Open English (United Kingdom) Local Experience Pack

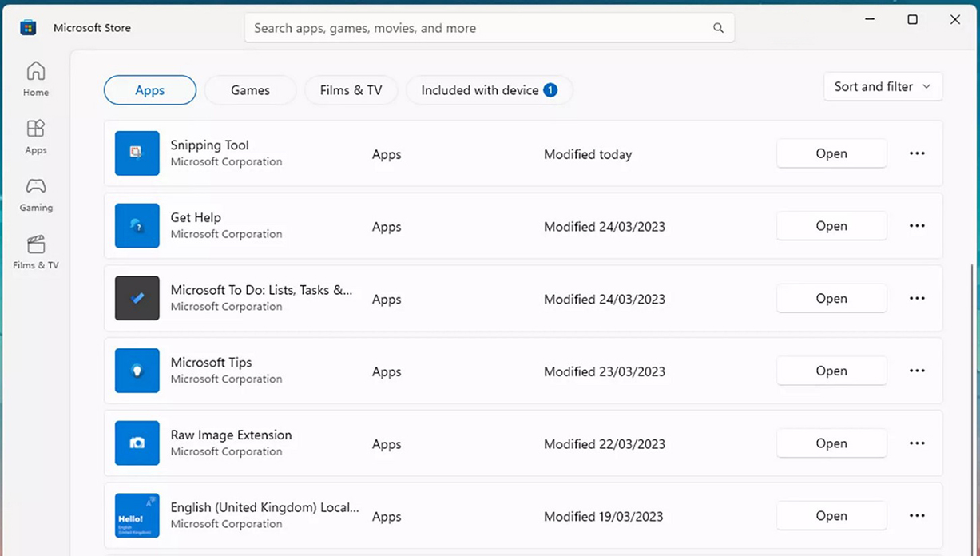[831, 515]
